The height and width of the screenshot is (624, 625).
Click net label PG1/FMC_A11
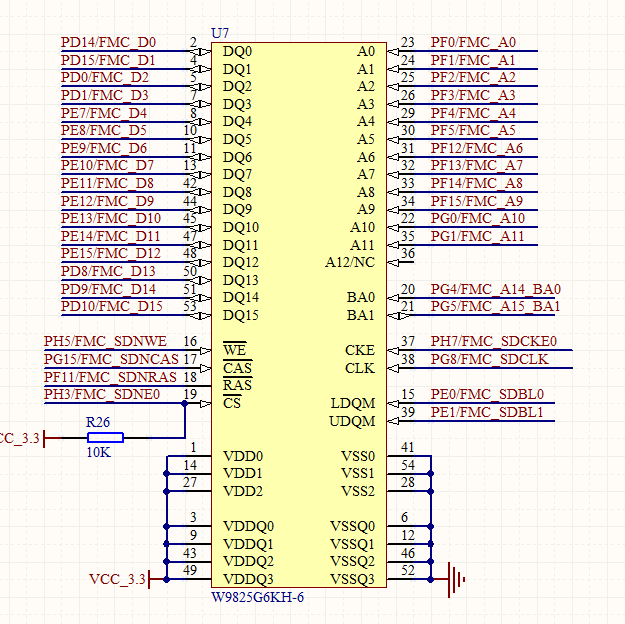[x=477, y=236]
